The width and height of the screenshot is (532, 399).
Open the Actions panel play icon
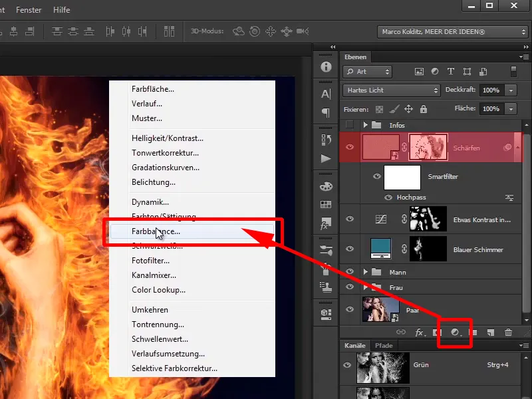326,158
